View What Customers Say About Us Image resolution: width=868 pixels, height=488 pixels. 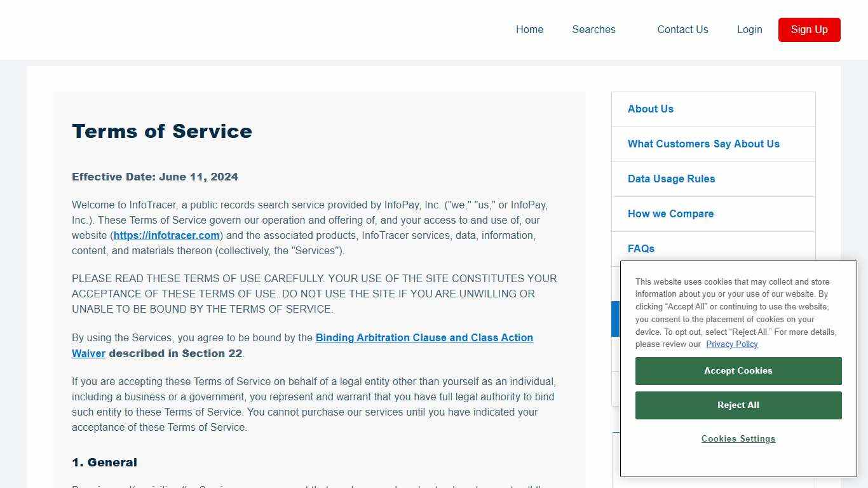[x=703, y=144]
